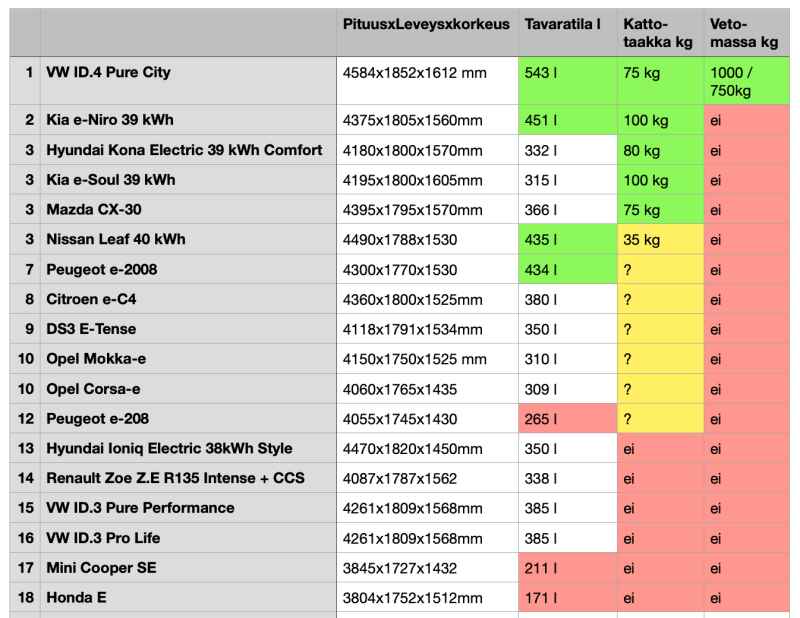
Task: Select Renault Zoe Z.E R135 Intense cell
Action: click(x=188, y=478)
